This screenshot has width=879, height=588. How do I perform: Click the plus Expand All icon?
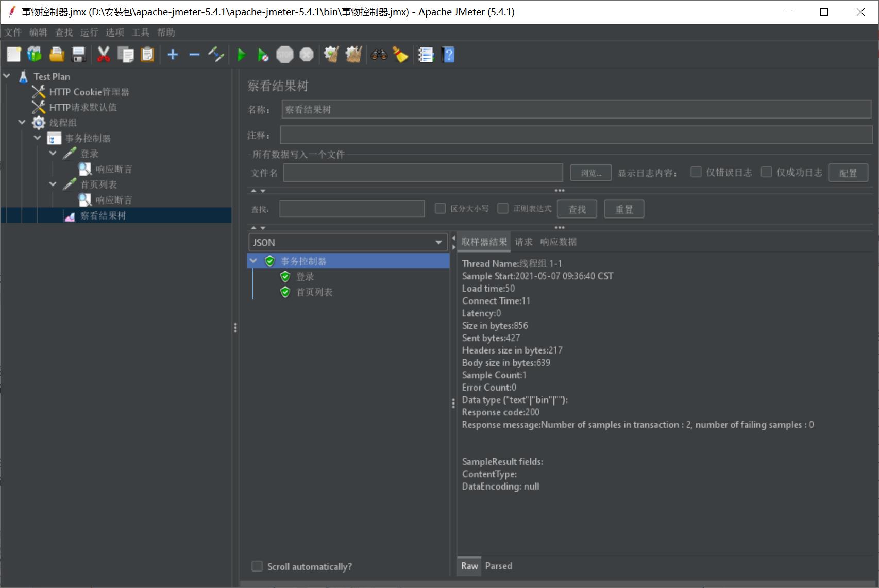coord(173,54)
